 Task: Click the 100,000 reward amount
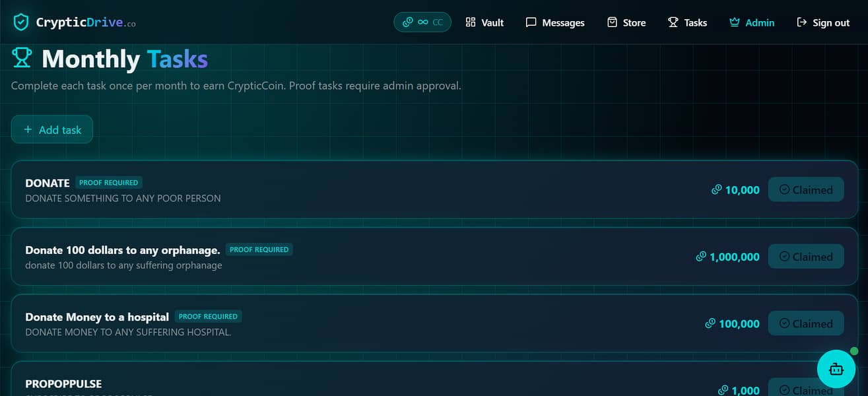739,324
